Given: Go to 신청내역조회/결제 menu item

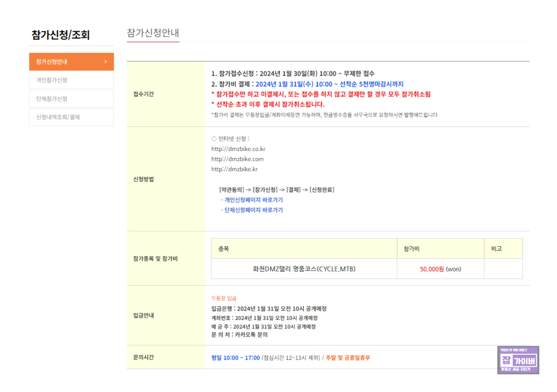Looking at the screenshot, I should (58, 117).
